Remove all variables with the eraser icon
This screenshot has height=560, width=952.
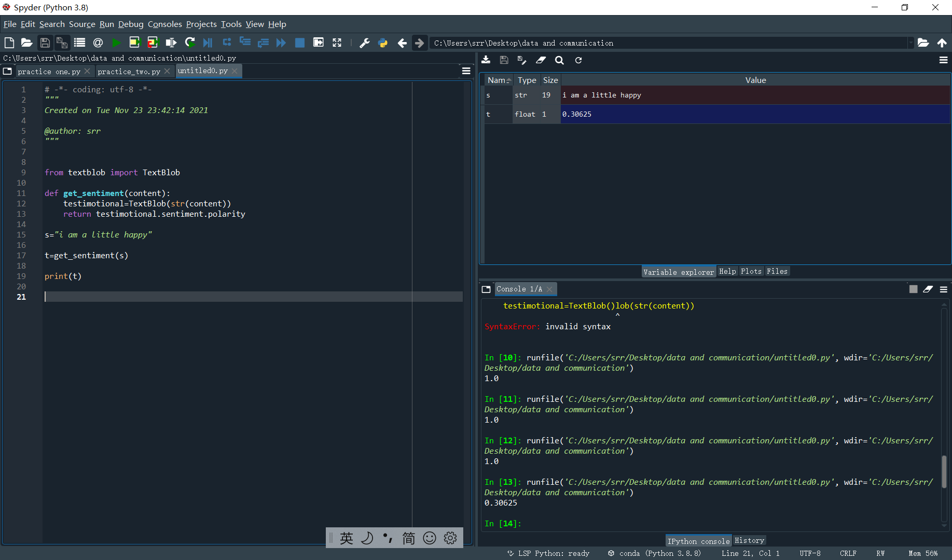pos(541,60)
